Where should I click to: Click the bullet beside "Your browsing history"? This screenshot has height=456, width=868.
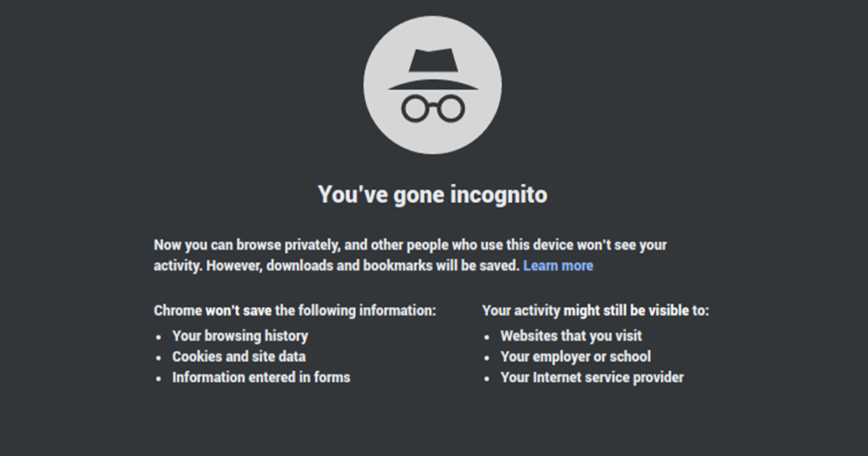tap(159, 336)
